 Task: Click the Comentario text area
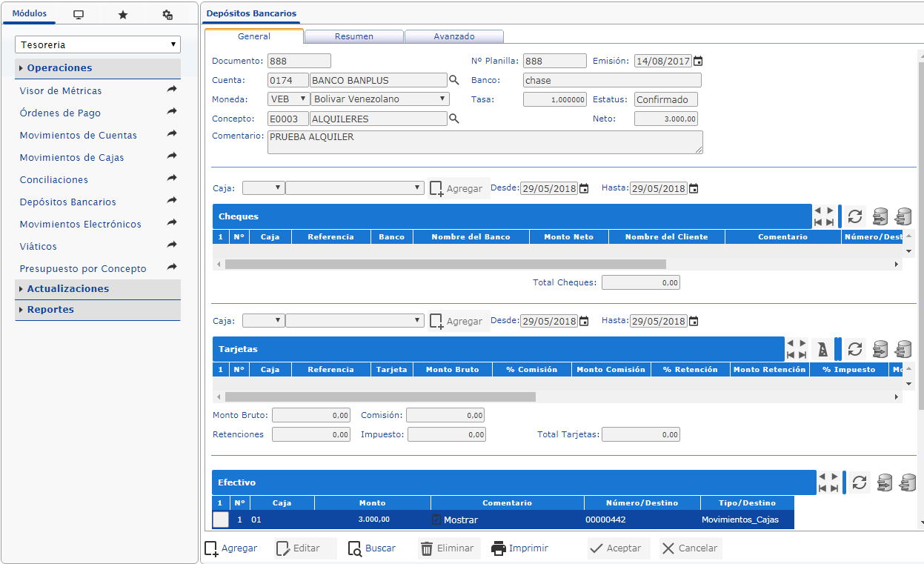pos(485,142)
